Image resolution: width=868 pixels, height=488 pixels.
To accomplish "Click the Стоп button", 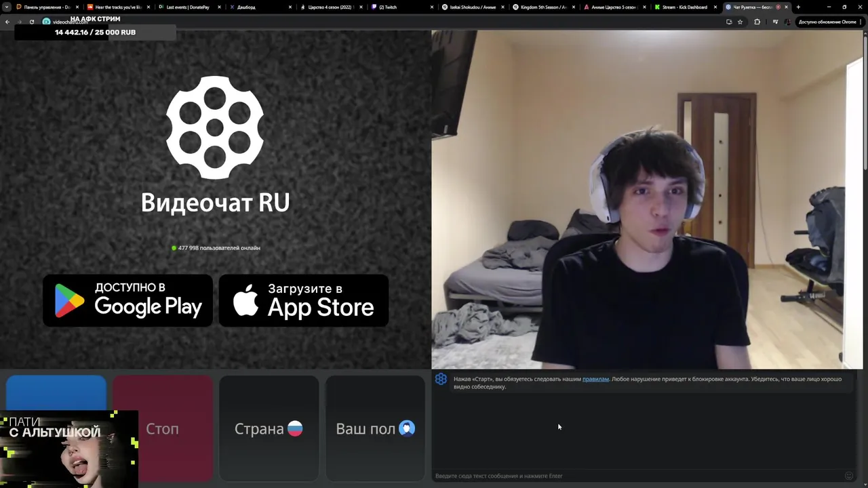I will [x=163, y=428].
